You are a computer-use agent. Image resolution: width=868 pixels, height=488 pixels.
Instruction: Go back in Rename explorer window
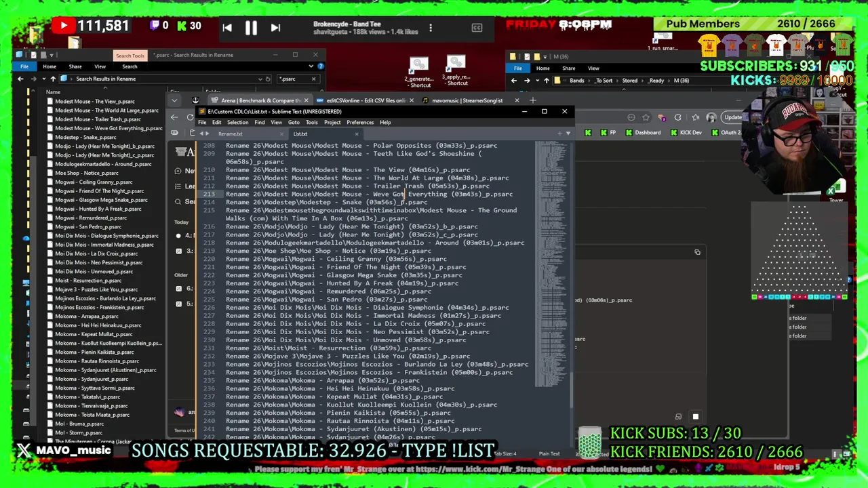pos(20,79)
